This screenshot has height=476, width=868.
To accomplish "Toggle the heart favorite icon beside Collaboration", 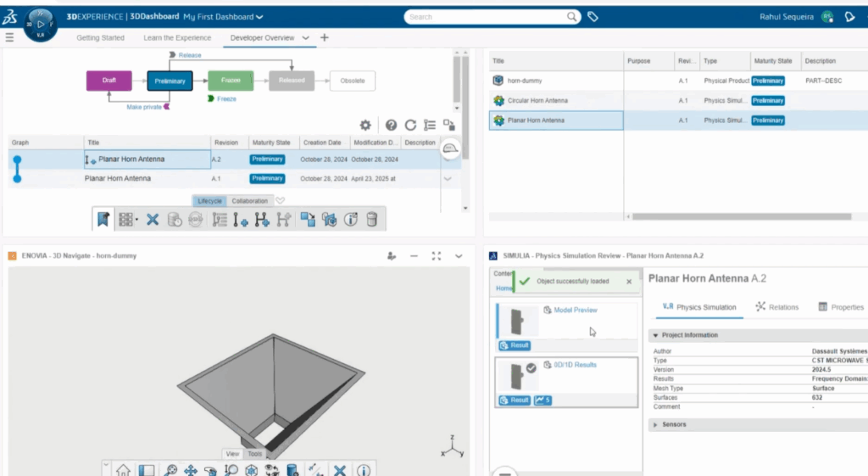I will coord(281,201).
